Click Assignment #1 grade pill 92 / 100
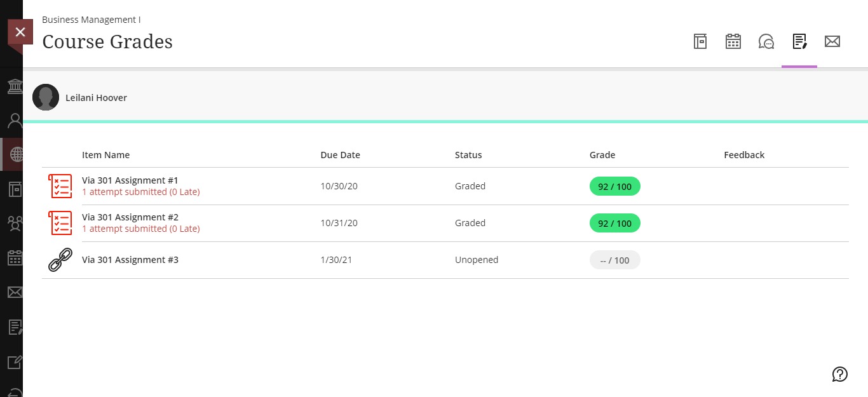The height and width of the screenshot is (397, 868). pos(614,186)
